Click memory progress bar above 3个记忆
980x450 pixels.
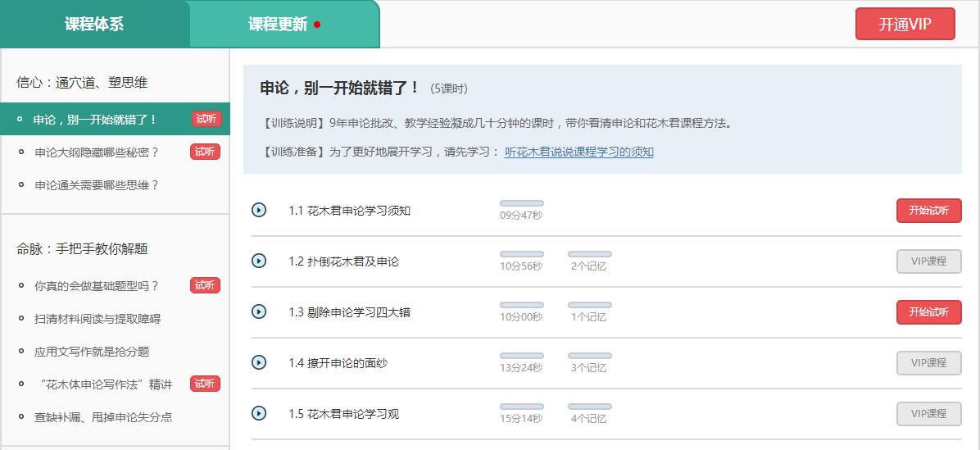[x=590, y=356]
